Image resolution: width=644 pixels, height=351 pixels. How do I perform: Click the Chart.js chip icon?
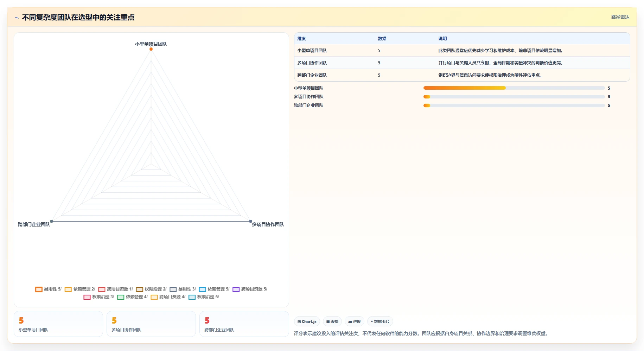pos(299,321)
